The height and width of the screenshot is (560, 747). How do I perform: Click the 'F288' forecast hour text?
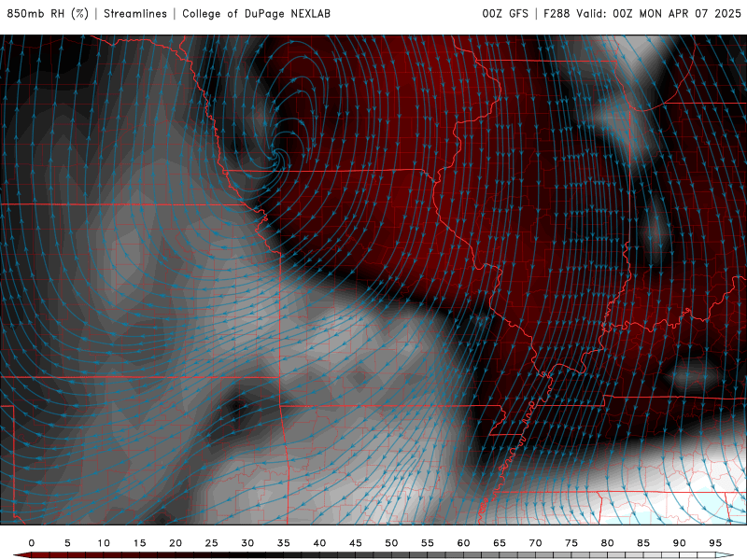(x=557, y=13)
